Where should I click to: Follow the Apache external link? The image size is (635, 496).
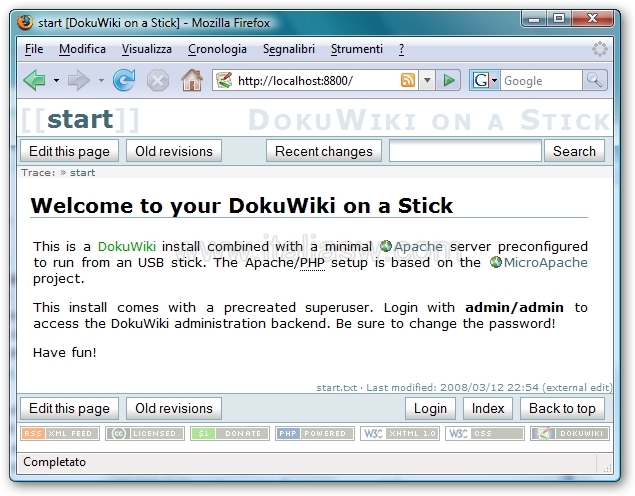(x=412, y=246)
